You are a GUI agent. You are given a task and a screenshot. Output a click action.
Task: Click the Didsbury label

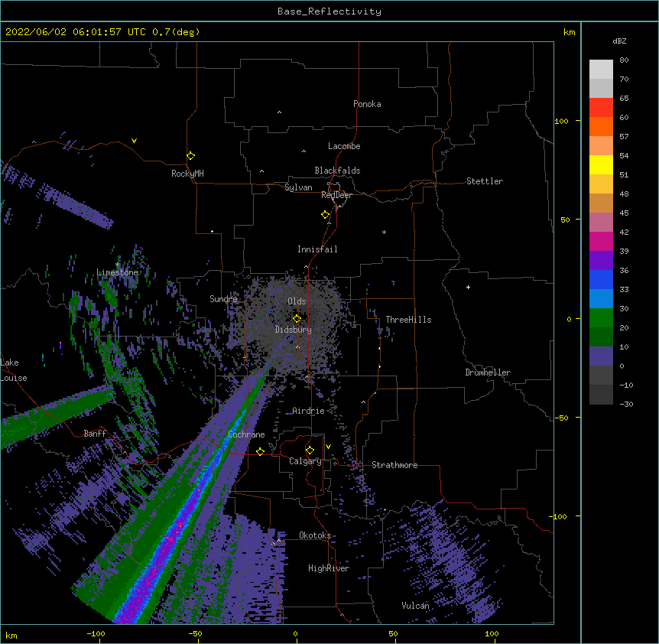tap(294, 330)
